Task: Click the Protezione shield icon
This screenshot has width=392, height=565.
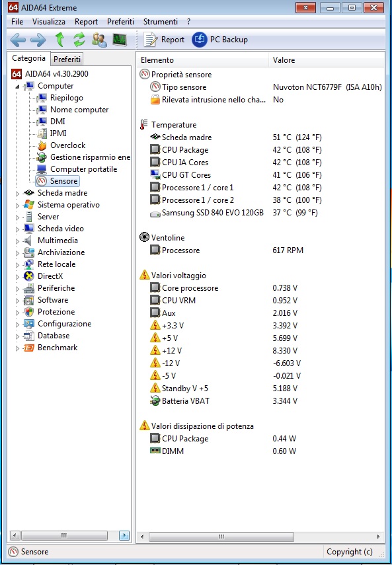Action: click(x=29, y=312)
